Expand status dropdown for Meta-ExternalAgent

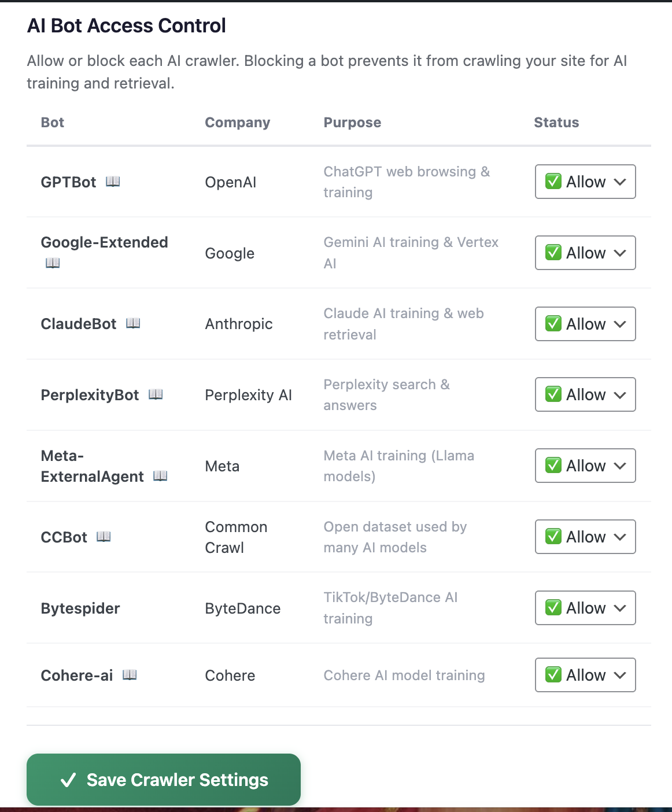click(x=585, y=466)
